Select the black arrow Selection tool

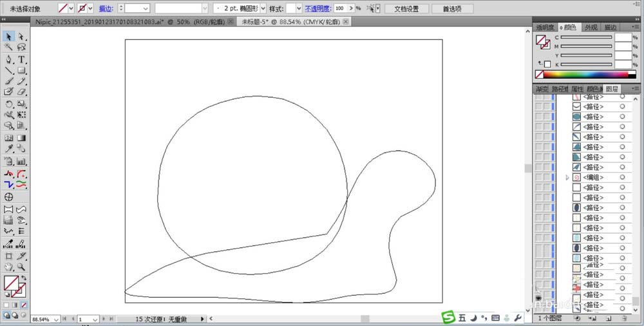9,37
